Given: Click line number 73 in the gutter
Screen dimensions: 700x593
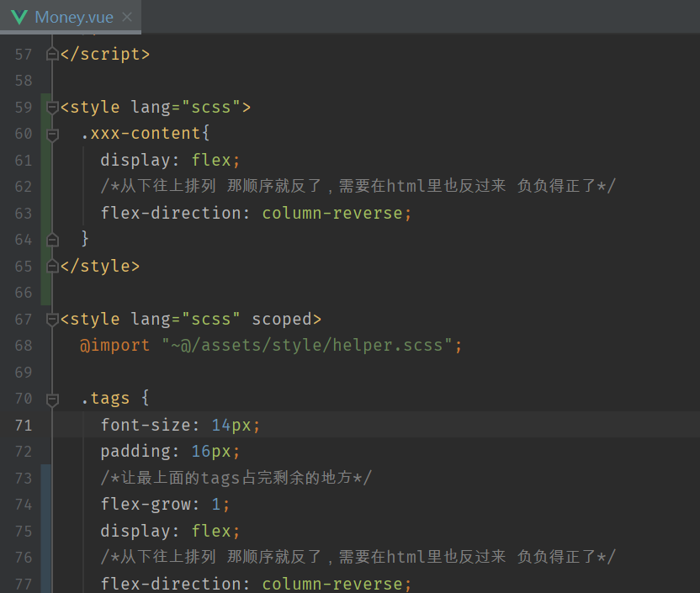Looking at the screenshot, I should pyautogui.click(x=24, y=479).
